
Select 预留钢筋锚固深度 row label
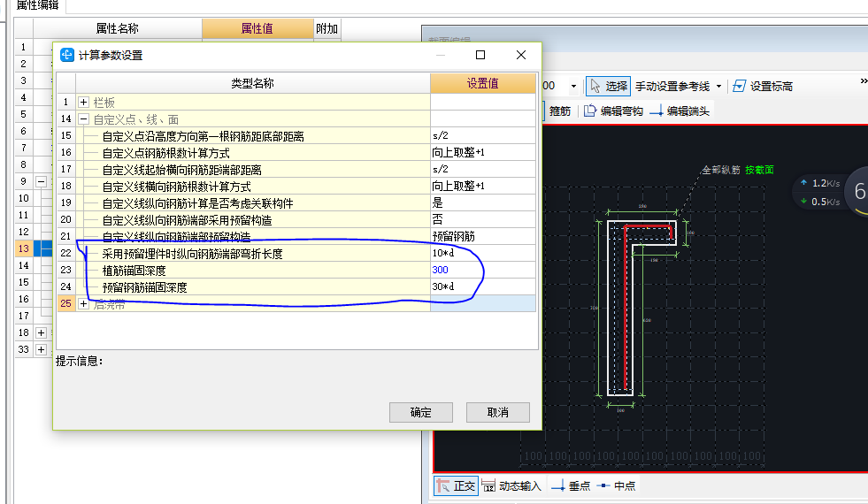[144, 287]
